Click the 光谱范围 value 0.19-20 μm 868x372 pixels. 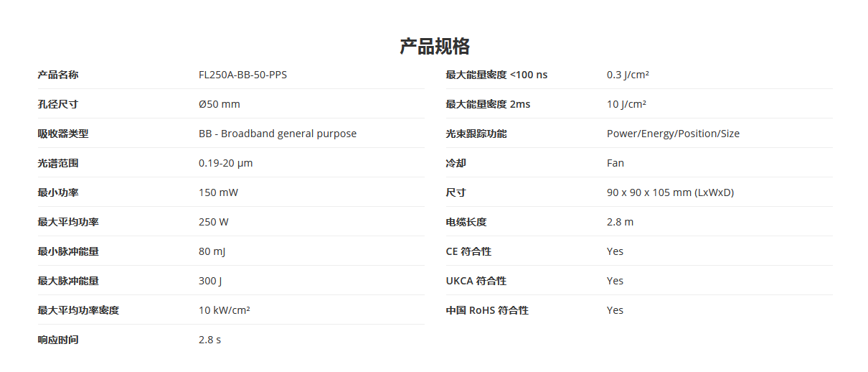[x=226, y=163]
